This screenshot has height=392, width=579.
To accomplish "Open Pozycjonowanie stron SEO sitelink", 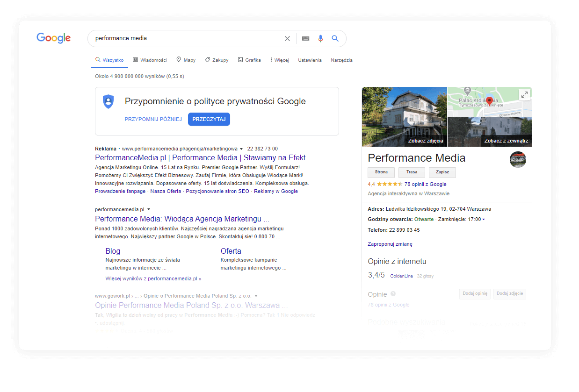I will (x=217, y=191).
